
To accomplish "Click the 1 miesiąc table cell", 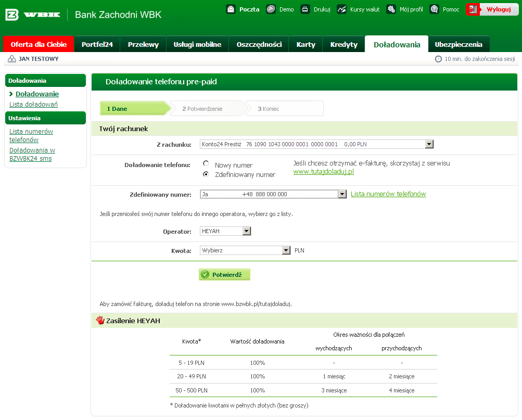I will (x=334, y=376).
